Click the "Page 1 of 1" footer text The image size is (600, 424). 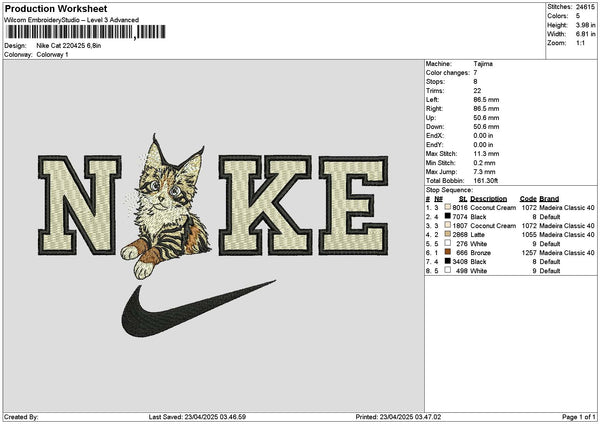(x=579, y=417)
